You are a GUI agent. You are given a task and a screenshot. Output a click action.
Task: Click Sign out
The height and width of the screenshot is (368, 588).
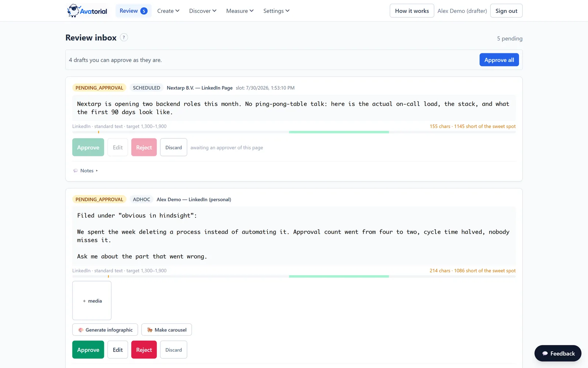tap(506, 11)
